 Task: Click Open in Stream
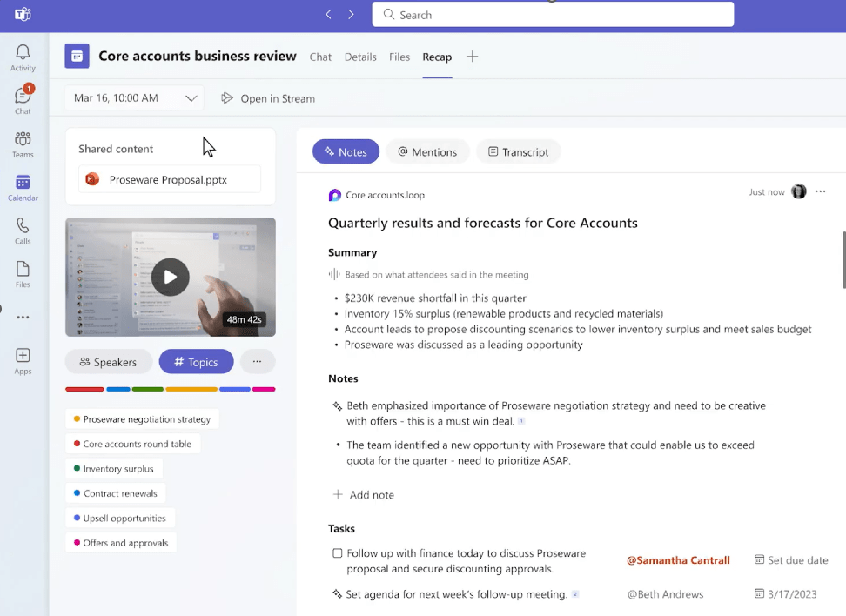pyautogui.click(x=268, y=98)
